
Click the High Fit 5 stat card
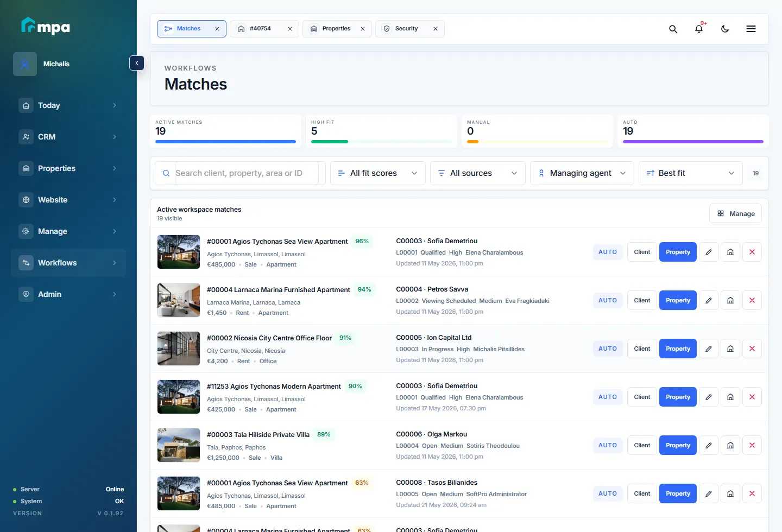(381, 131)
